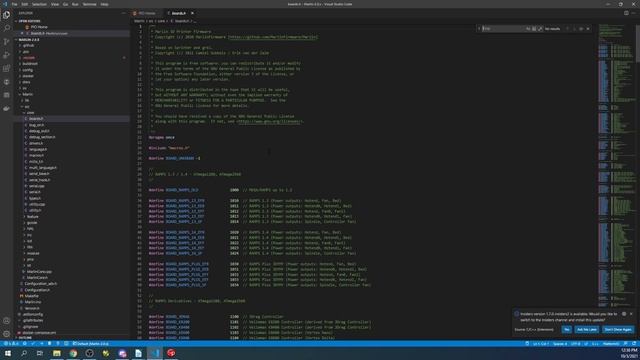Expand the replace field in find widget

click(479, 29)
